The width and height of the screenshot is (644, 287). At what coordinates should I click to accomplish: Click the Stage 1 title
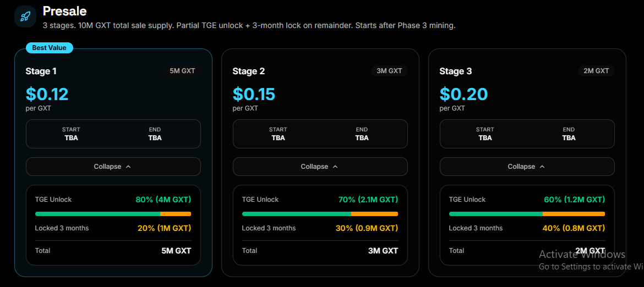click(x=41, y=71)
